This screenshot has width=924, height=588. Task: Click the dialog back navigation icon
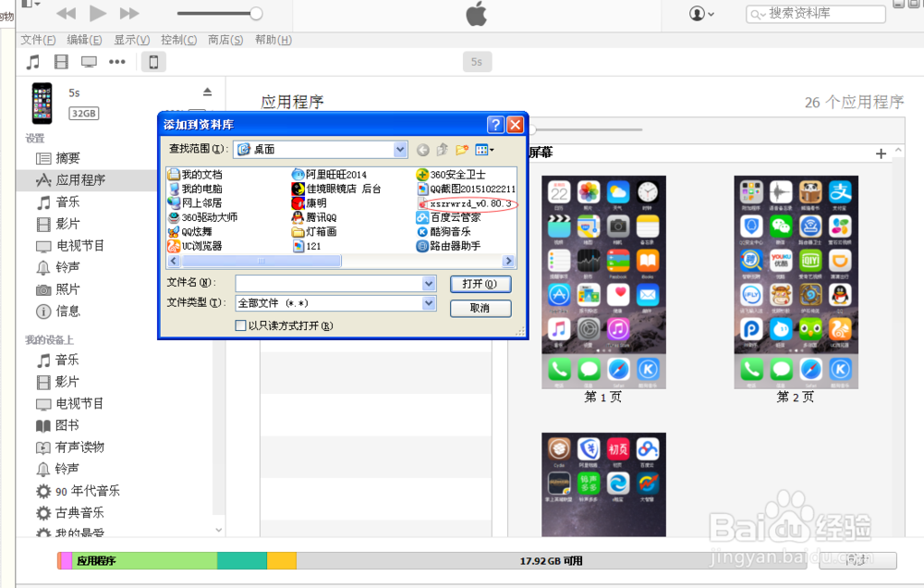(422, 150)
